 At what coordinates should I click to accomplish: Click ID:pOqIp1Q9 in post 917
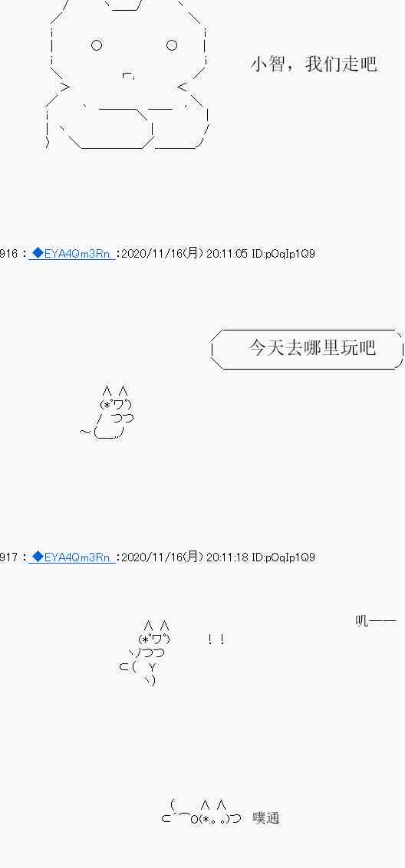(283, 557)
